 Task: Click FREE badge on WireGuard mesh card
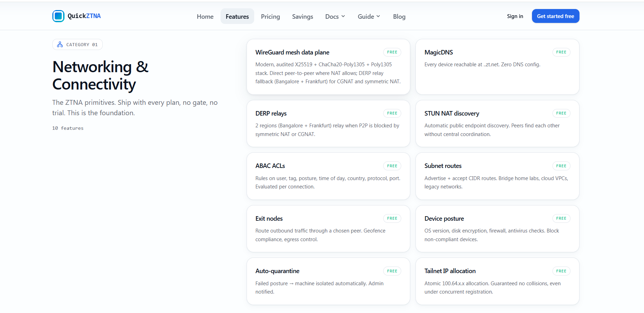[392, 52]
